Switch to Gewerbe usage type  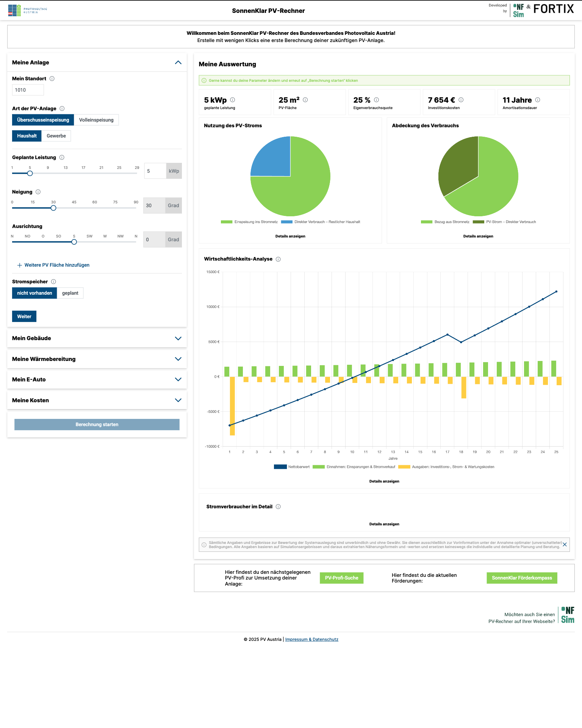(56, 136)
